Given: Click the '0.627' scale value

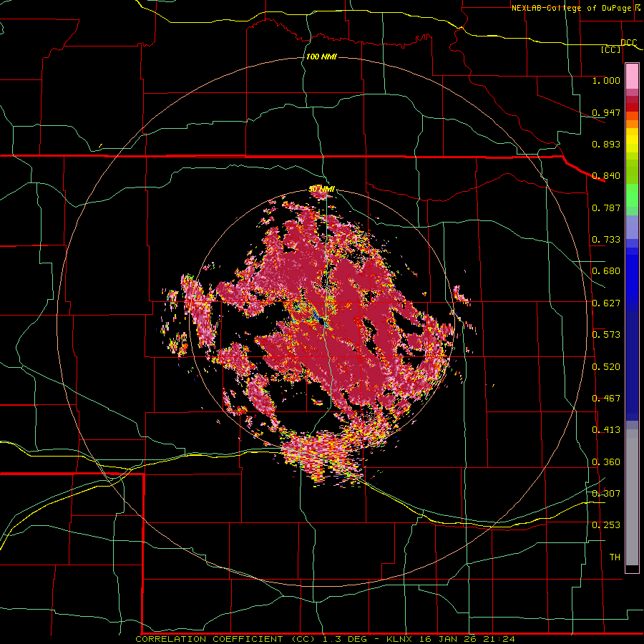Looking at the screenshot, I should 606,303.
